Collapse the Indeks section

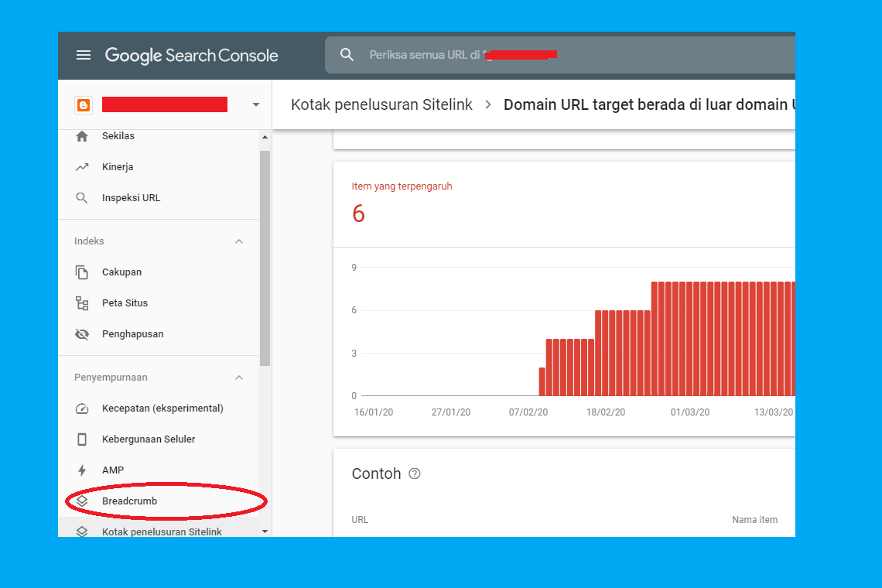[x=239, y=241]
